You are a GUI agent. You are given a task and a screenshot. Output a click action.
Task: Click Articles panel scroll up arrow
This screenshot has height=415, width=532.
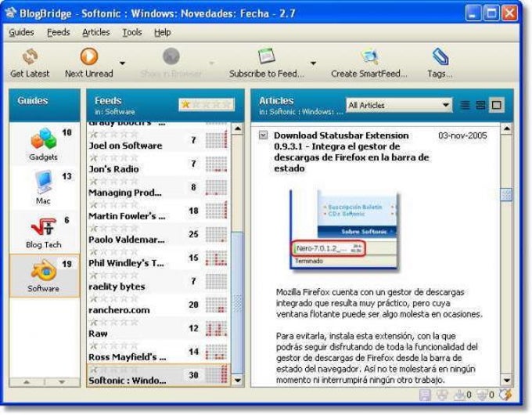(x=506, y=128)
